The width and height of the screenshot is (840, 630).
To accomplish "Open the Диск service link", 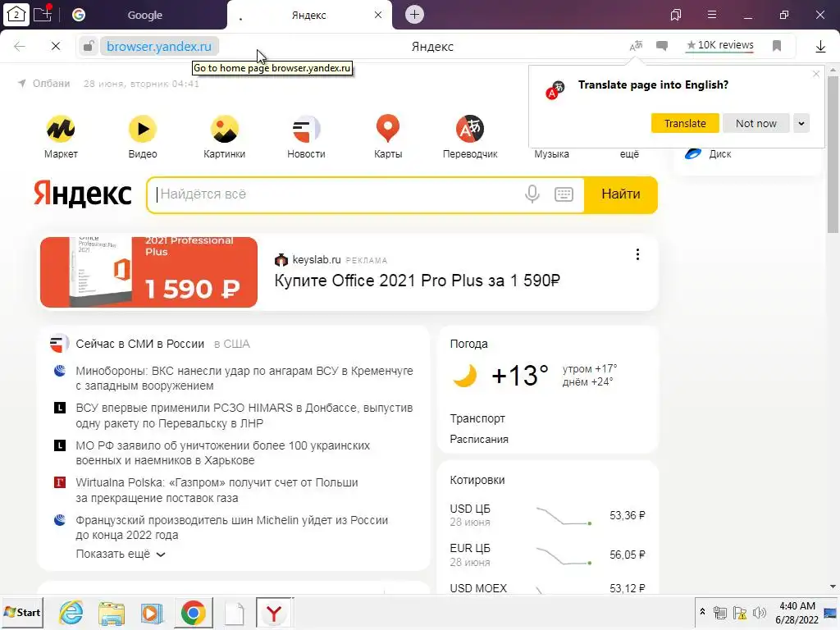I will 708,153.
